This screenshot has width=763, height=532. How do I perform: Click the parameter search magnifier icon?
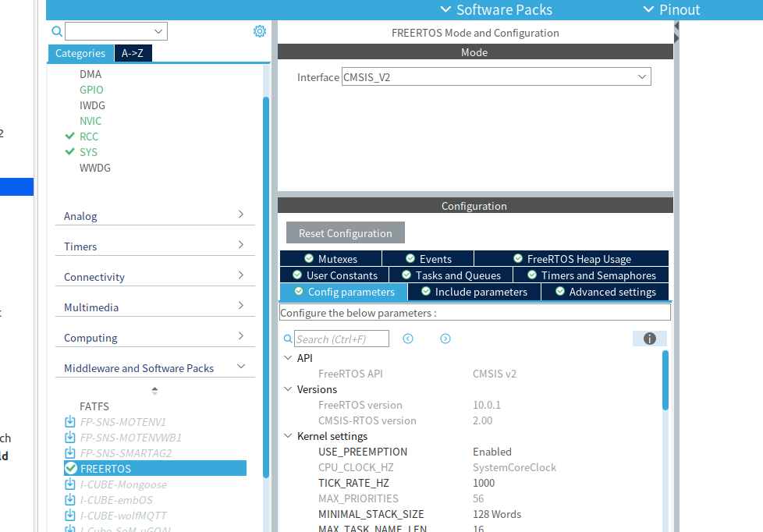coord(288,339)
